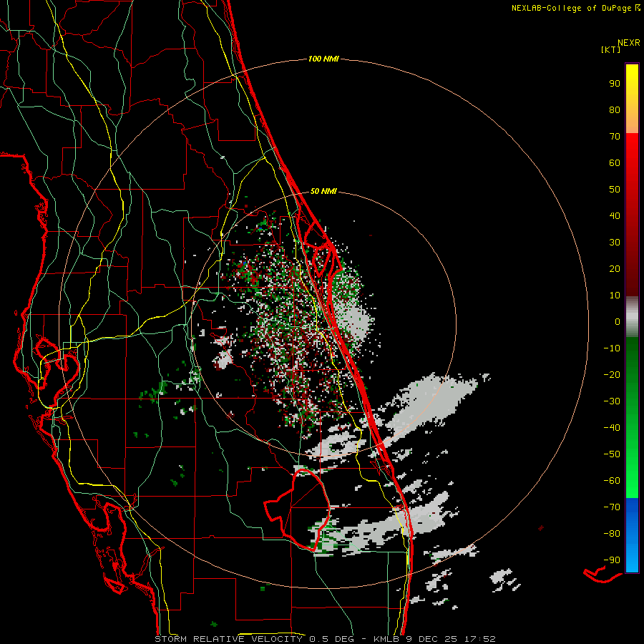Click the -10 value on velocity scale
Image resolution: width=644 pixels, height=644 pixels.
[612, 348]
